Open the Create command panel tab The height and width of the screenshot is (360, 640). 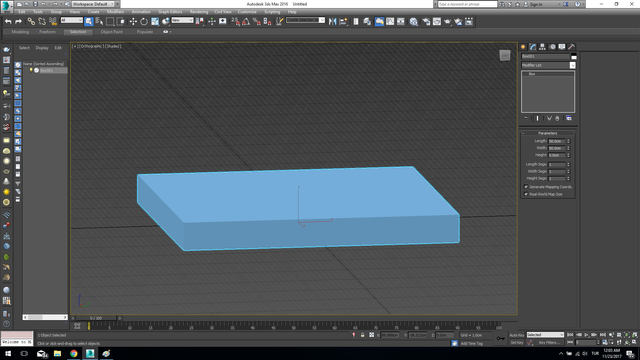pyautogui.click(x=523, y=47)
